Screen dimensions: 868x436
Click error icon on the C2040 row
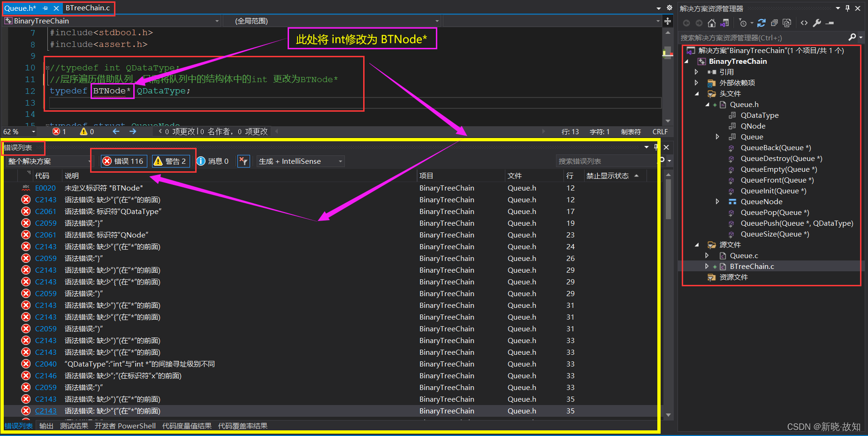[x=26, y=364]
